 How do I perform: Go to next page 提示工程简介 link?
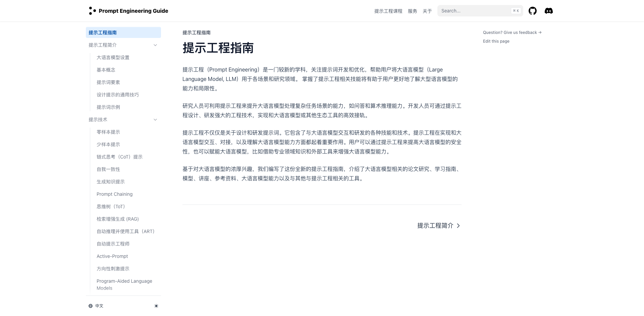tap(439, 226)
